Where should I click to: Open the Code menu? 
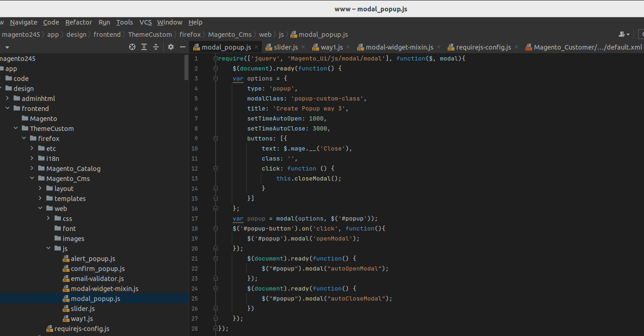[x=51, y=22]
